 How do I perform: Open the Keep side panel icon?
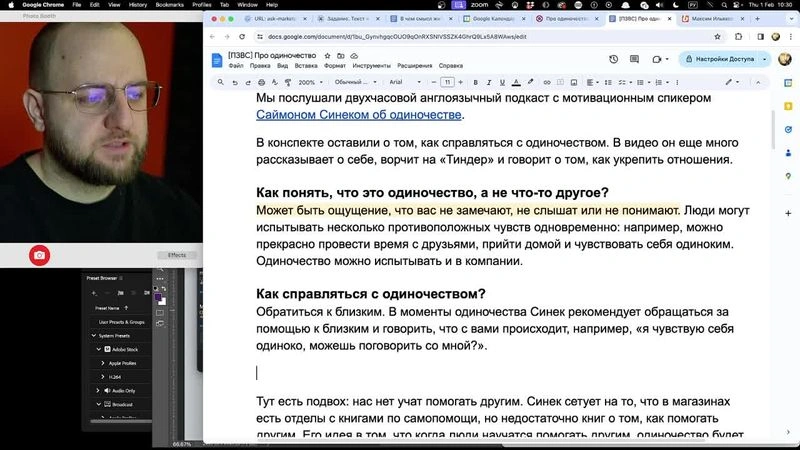(x=788, y=106)
